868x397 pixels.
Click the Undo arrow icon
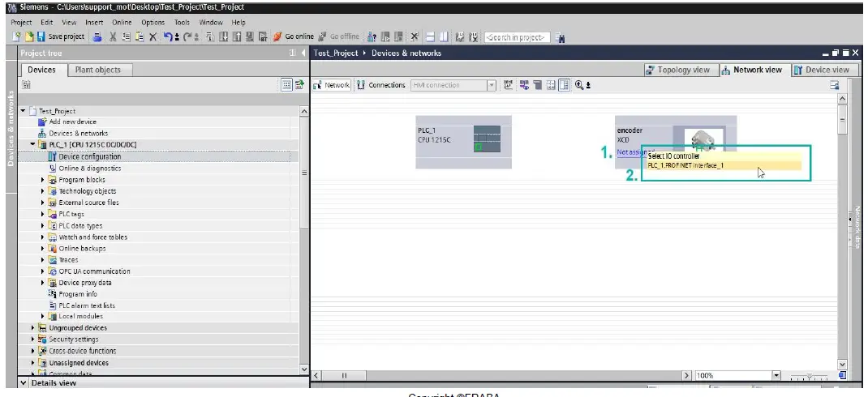[x=168, y=36]
